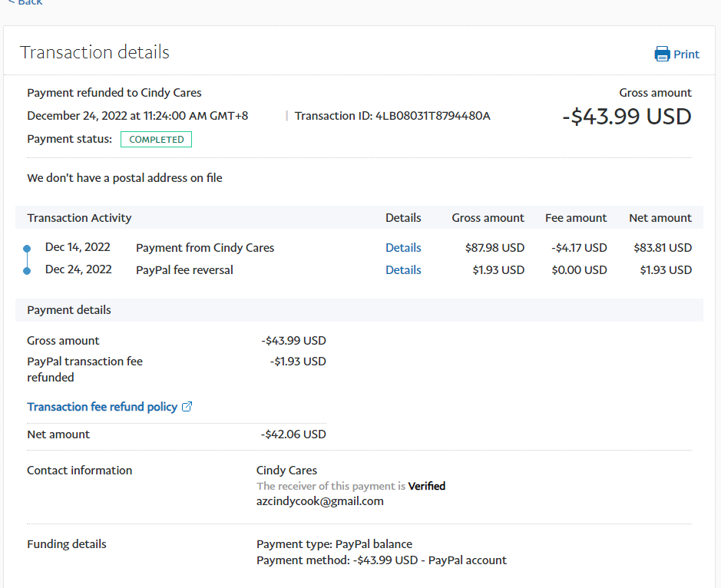Image resolution: width=721 pixels, height=588 pixels.
Task: Open the Transaction fee refund policy link
Action: 102,407
